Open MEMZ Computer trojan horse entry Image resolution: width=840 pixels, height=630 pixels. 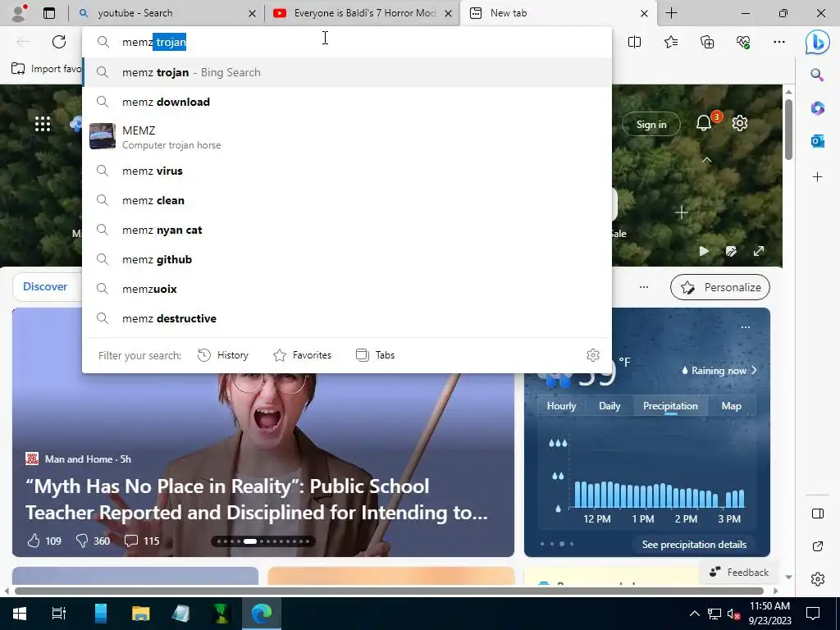tap(347, 137)
